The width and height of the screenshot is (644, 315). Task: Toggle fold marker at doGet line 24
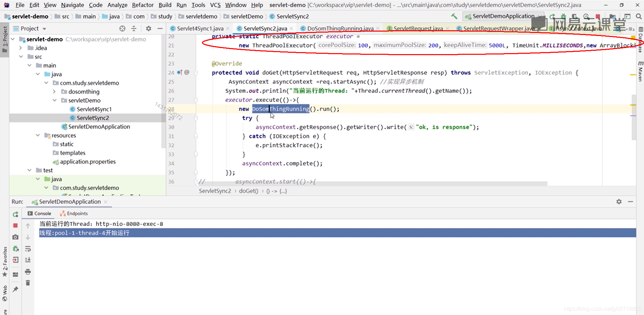(196, 73)
